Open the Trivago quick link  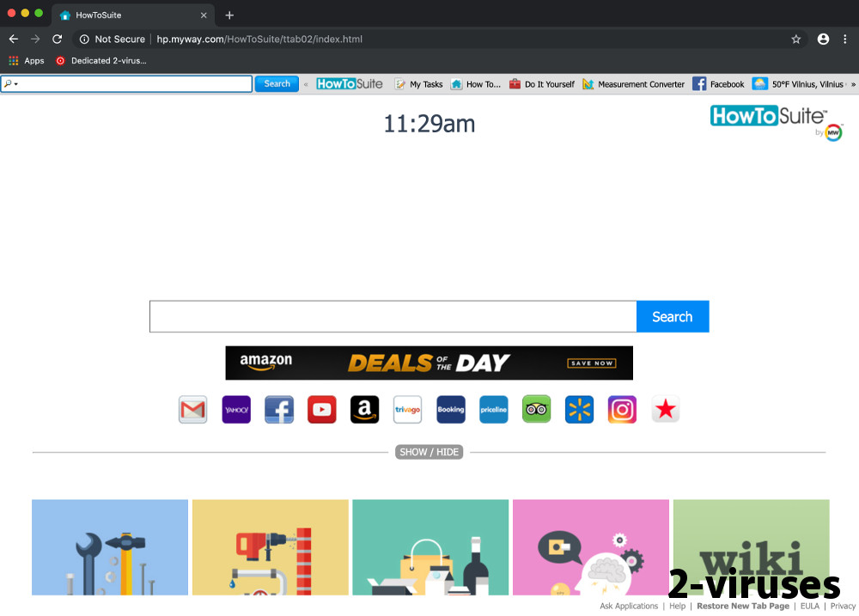pyautogui.click(x=407, y=410)
